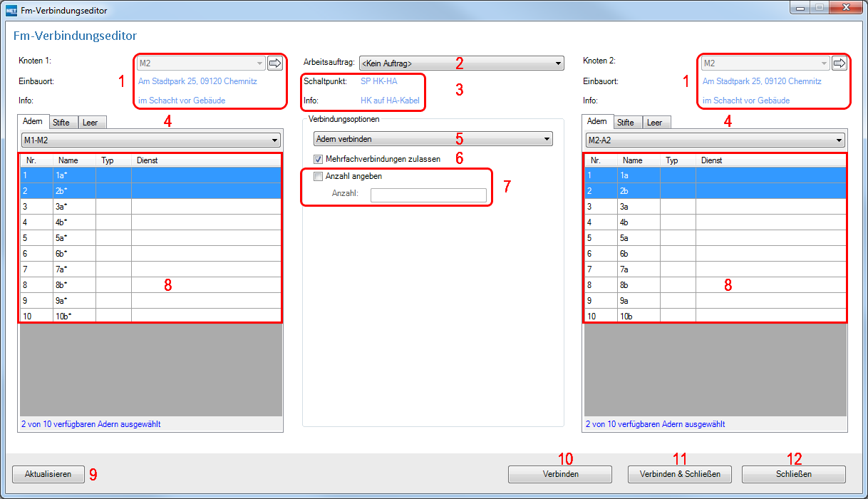Open the Arbeitsauftrag dropdown

[461, 63]
